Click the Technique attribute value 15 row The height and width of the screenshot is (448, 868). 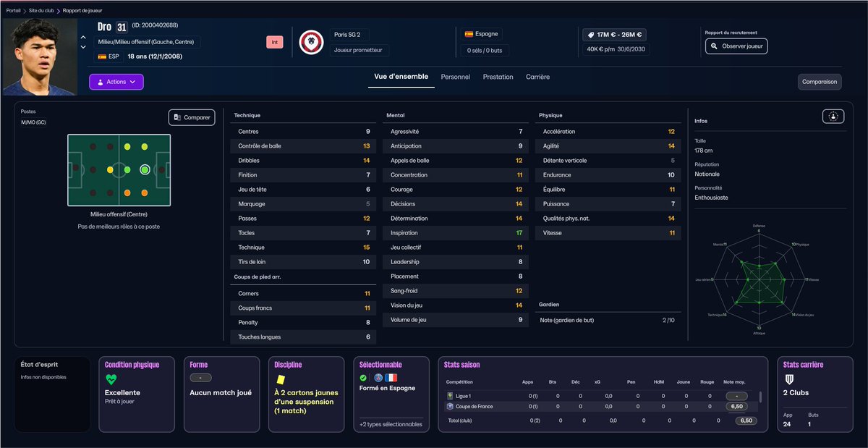(x=304, y=248)
